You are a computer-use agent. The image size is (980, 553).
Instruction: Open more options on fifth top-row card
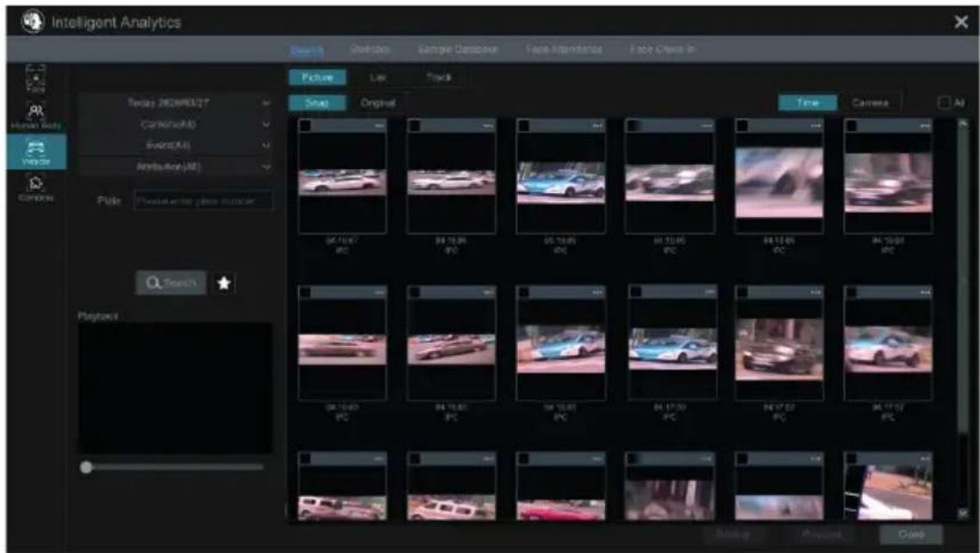click(815, 127)
